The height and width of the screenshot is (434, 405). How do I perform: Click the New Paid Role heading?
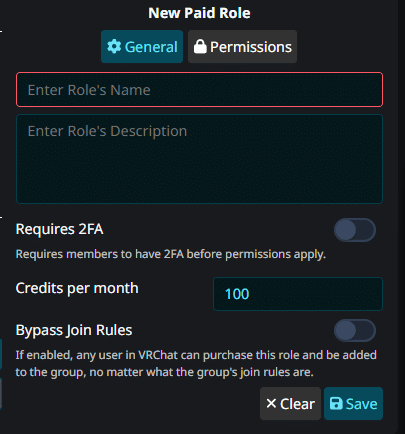[199, 13]
